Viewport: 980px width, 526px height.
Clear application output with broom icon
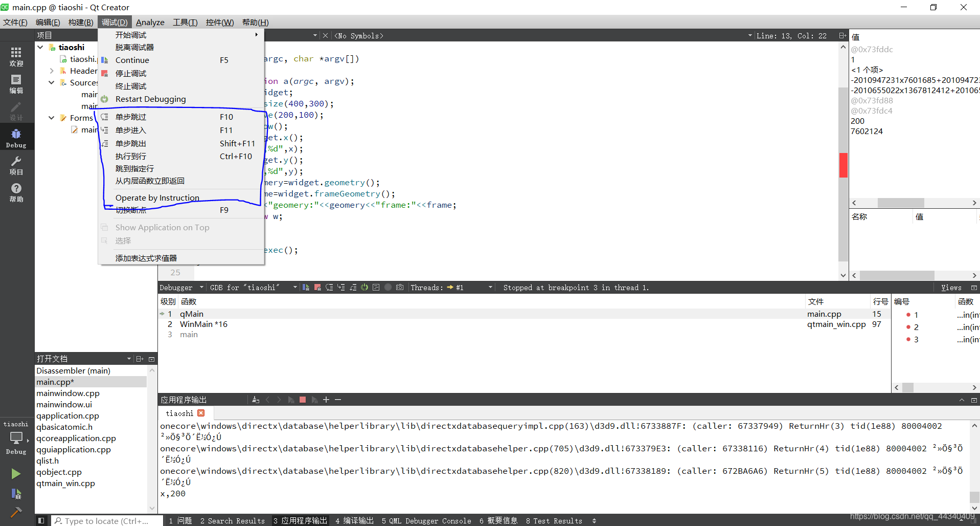tap(256, 400)
